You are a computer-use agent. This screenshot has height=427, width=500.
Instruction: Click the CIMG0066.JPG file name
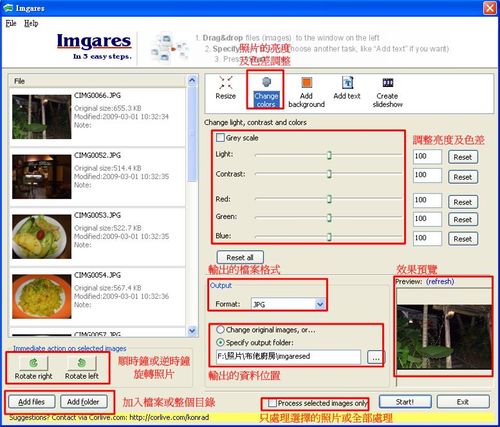tap(97, 96)
